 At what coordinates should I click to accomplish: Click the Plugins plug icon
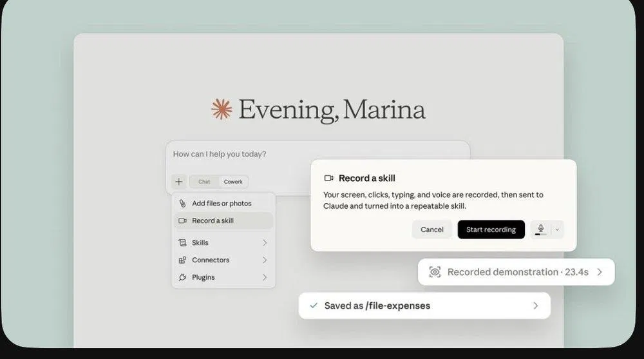[182, 277]
